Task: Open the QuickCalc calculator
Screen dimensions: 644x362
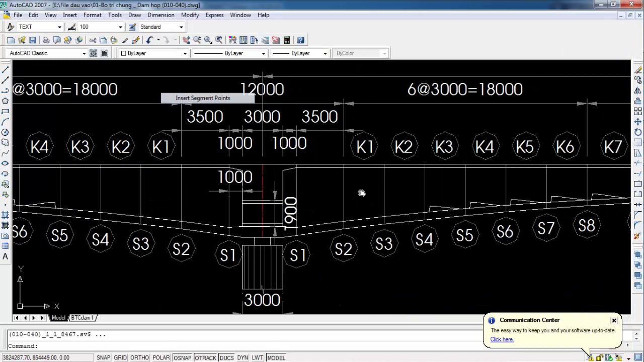Action: coord(287,40)
